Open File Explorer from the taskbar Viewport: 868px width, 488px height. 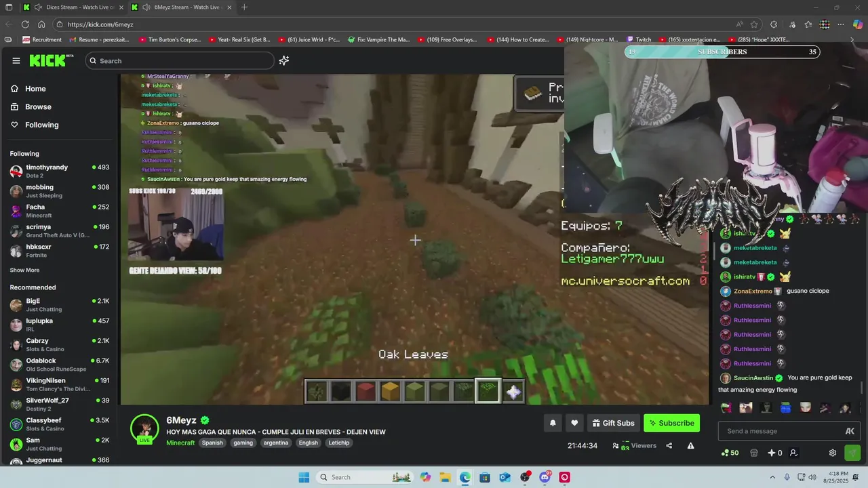(445, 477)
